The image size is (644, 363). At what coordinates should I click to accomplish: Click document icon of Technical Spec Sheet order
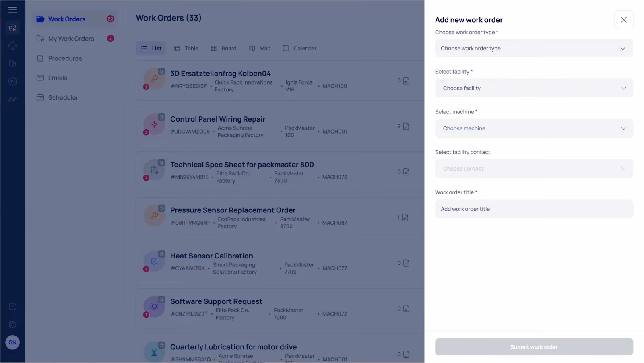pyautogui.click(x=154, y=170)
